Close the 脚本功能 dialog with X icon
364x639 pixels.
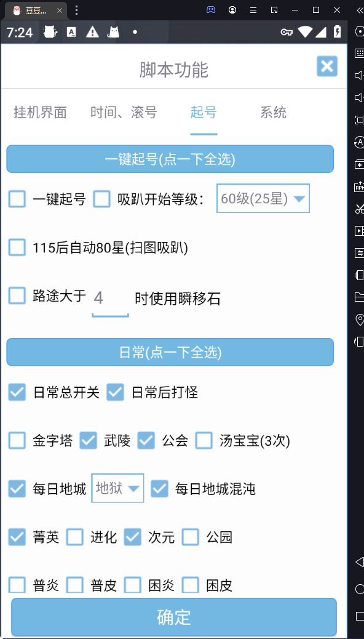click(327, 66)
